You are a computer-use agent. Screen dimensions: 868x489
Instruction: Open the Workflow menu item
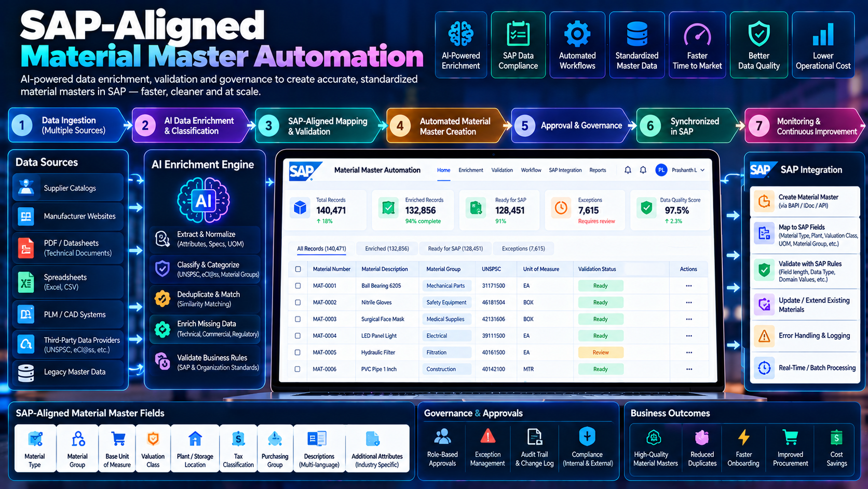[531, 170]
